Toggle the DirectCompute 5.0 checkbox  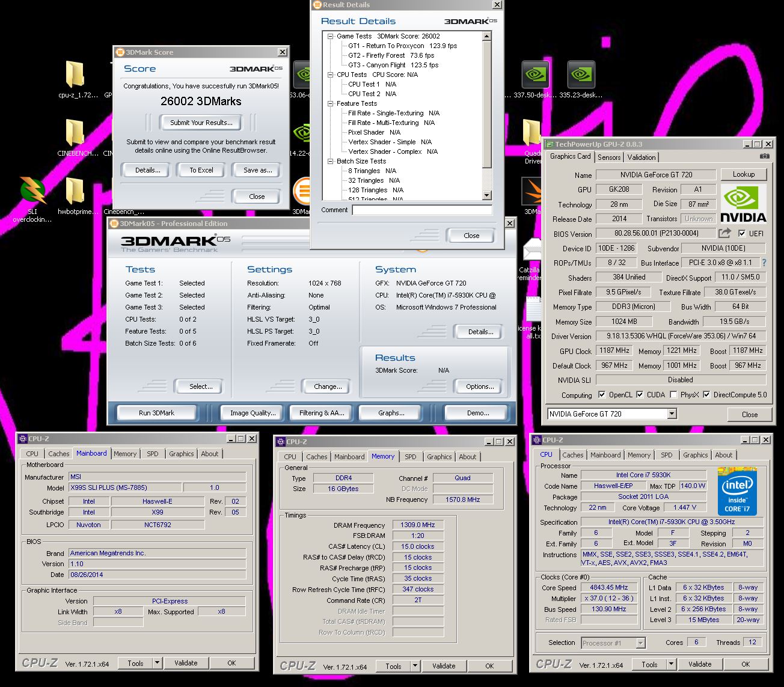(706, 395)
